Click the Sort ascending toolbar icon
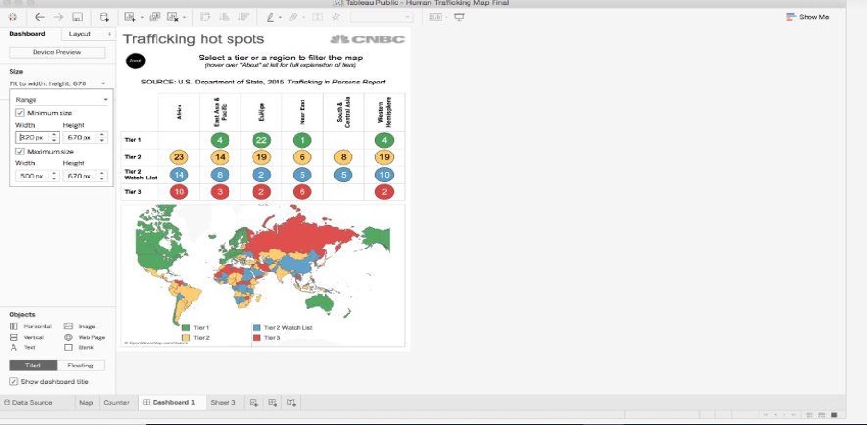This screenshot has height=426, width=868. pos(224,17)
